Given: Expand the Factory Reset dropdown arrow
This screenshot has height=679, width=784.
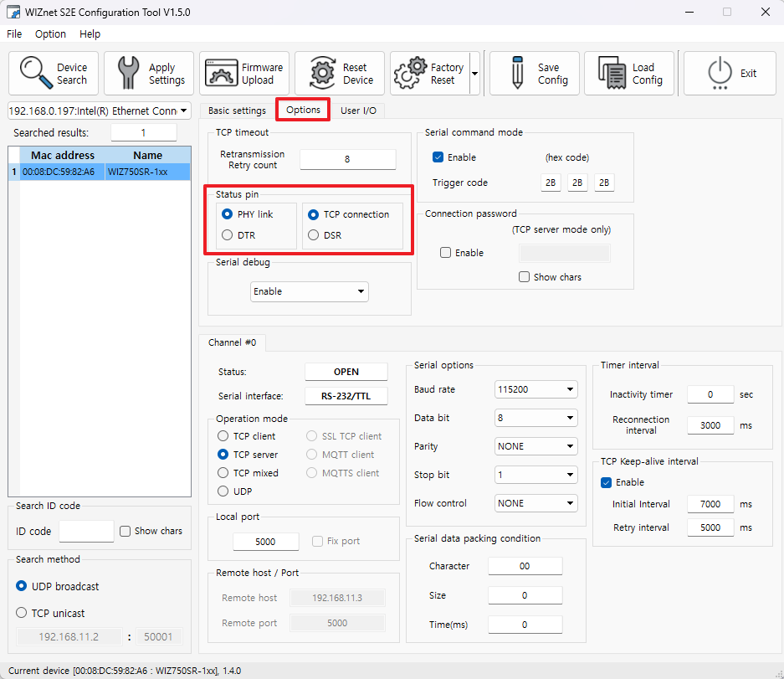Looking at the screenshot, I should [475, 73].
